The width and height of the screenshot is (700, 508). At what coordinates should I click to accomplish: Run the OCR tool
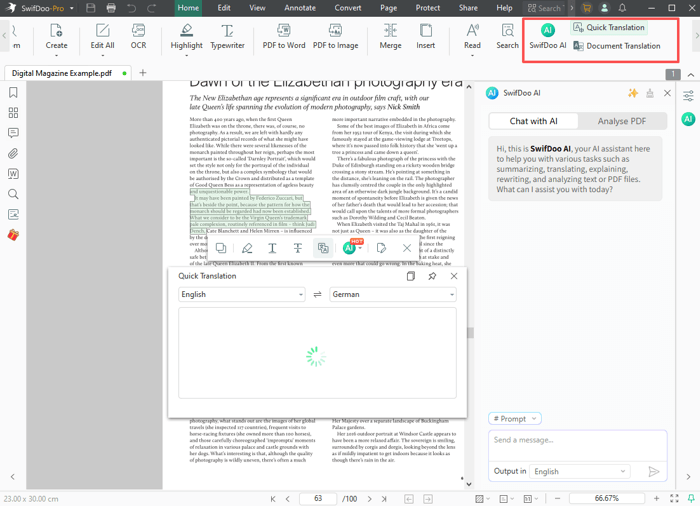pyautogui.click(x=138, y=37)
